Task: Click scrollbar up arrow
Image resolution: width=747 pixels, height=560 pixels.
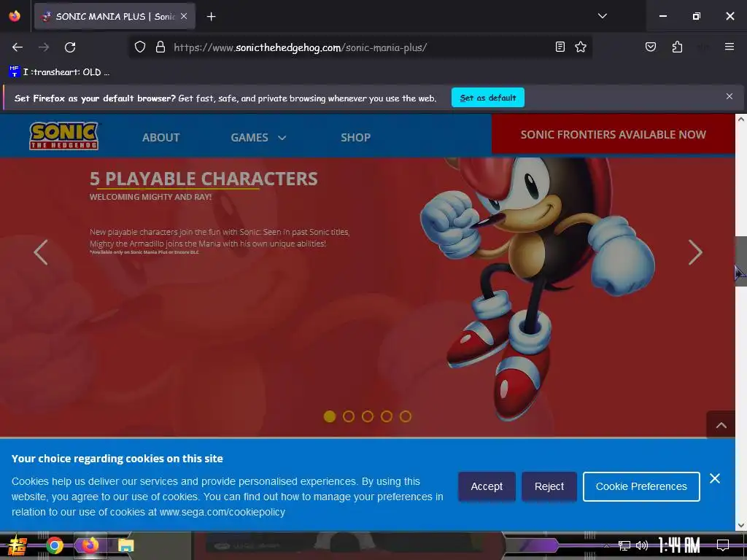Action: click(741, 119)
